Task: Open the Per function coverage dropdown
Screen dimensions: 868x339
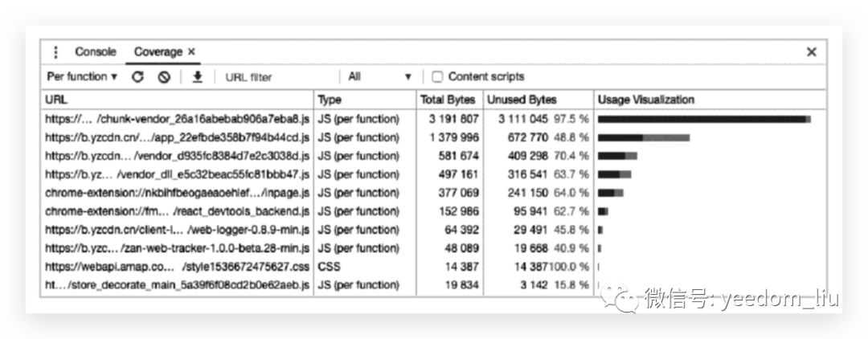Action: (82, 77)
